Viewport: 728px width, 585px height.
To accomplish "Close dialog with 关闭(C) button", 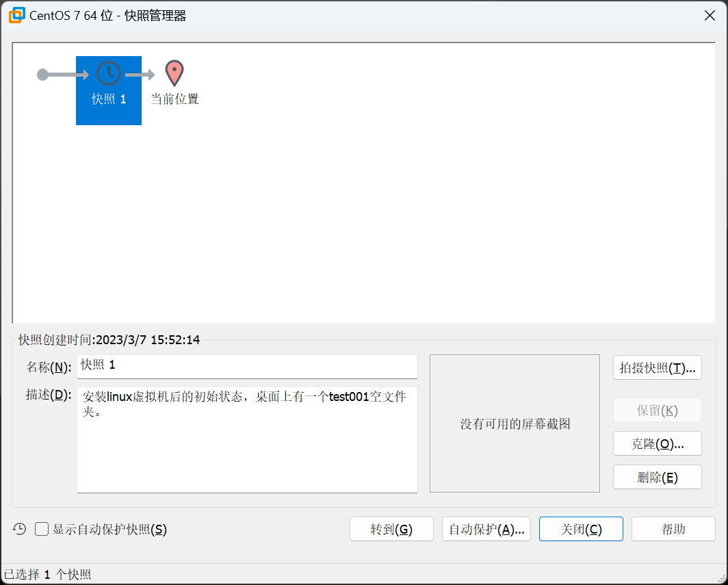I will (581, 529).
